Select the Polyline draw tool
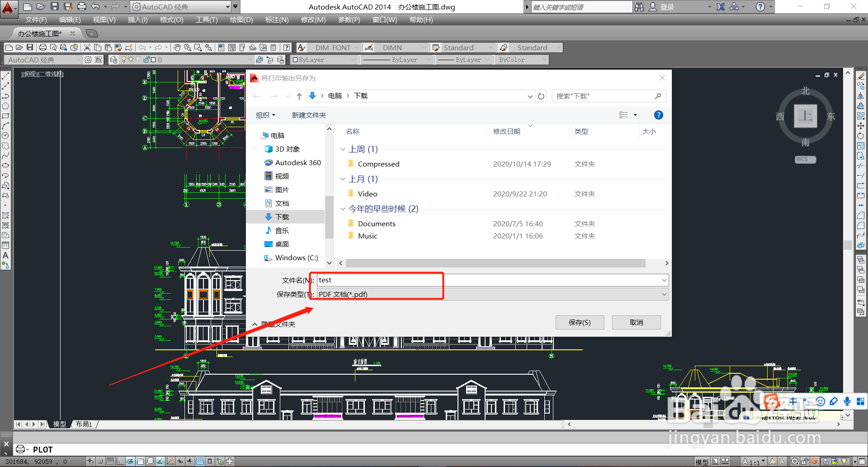868x467 pixels. click(5, 96)
